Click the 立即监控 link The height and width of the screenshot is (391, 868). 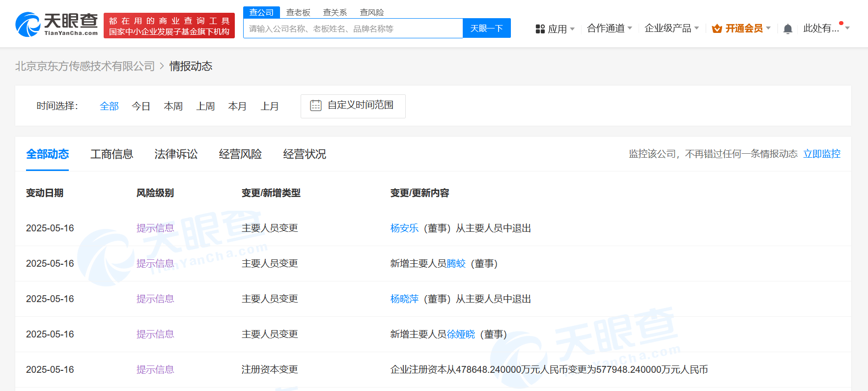click(x=822, y=154)
